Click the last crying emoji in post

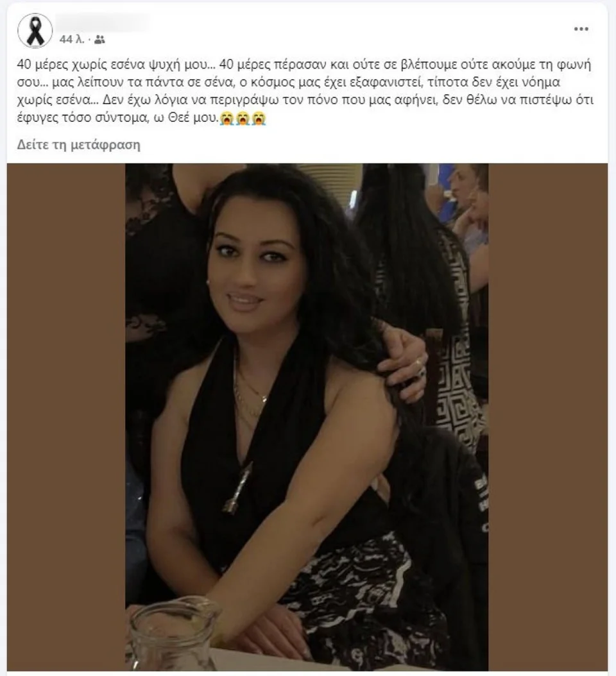(x=259, y=118)
